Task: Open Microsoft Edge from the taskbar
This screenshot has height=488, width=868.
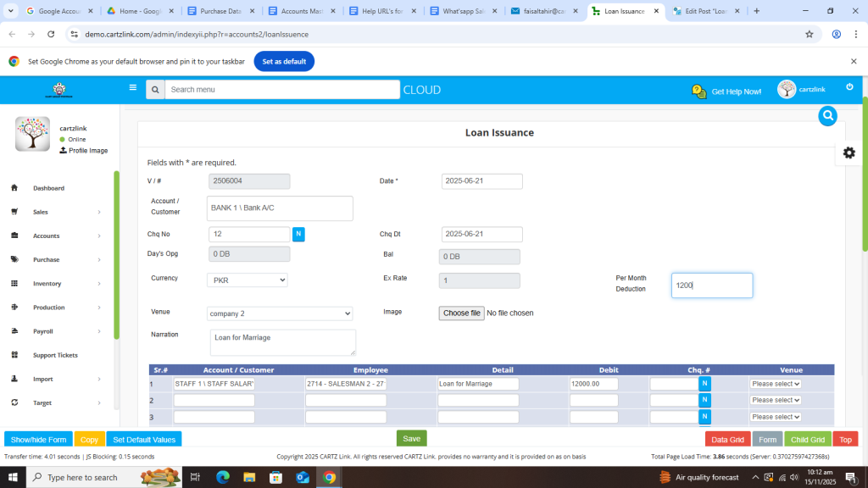Action: [x=223, y=477]
